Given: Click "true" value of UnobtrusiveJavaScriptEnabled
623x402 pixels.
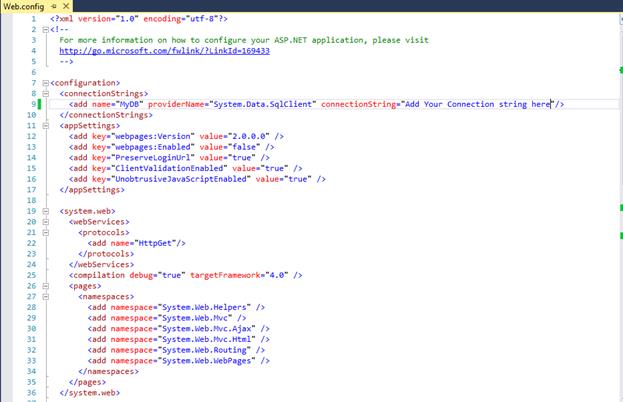Looking at the screenshot, I should point(298,179).
